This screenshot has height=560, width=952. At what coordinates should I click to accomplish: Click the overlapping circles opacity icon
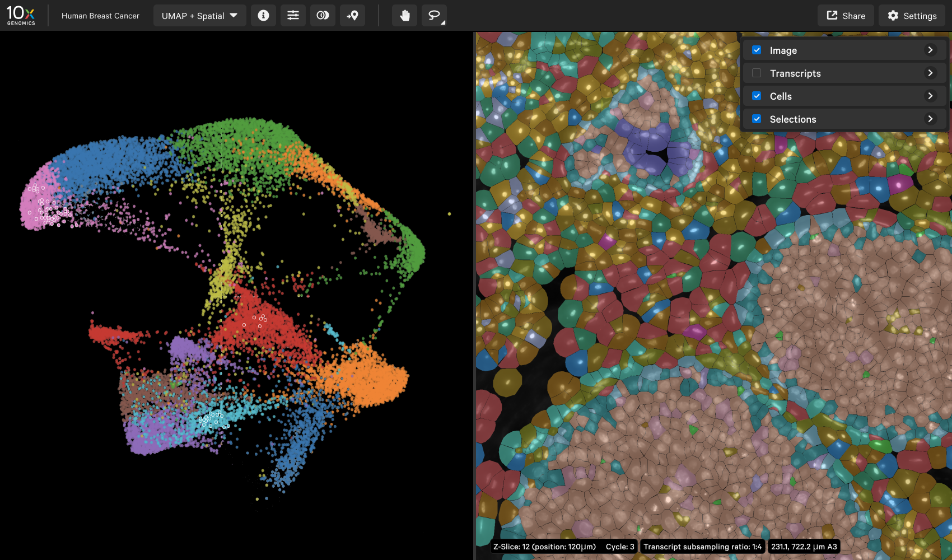pyautogui.click(x=323, y=16)
